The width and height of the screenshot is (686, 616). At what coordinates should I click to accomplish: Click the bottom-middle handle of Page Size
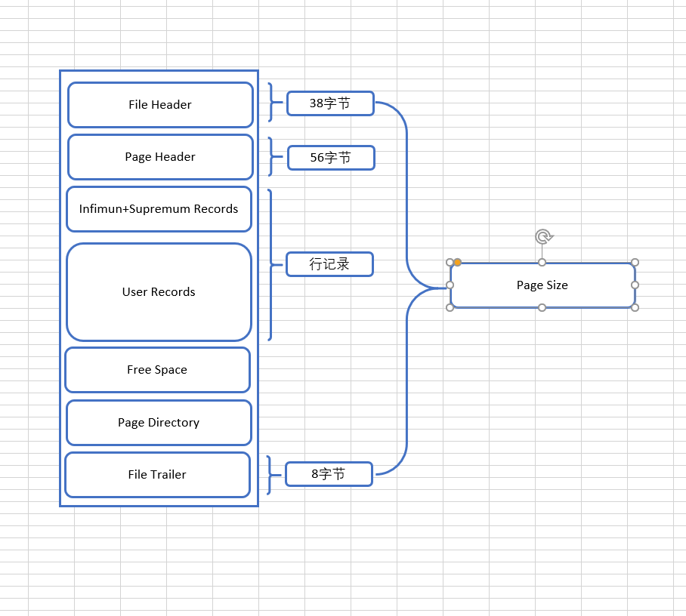[x=542, y=308]
